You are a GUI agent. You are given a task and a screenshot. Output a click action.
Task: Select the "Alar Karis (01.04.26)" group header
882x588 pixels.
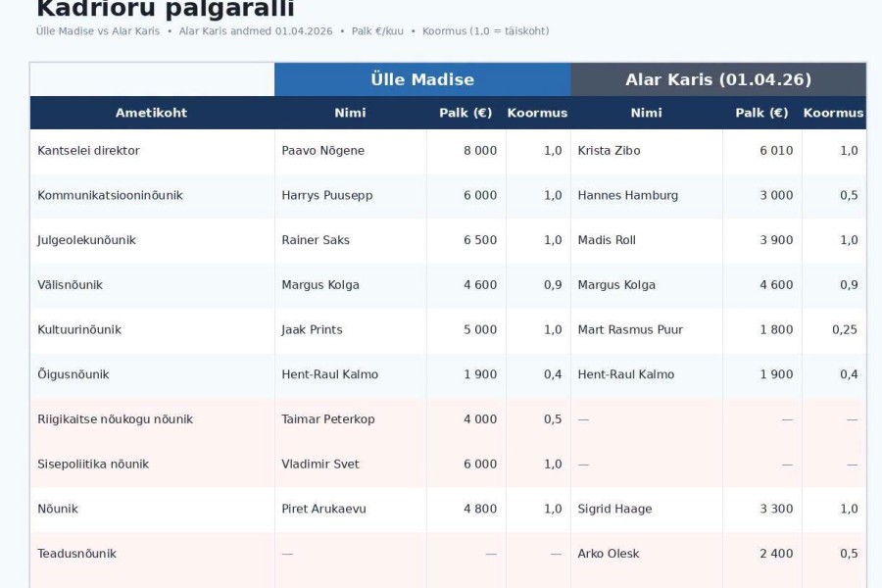click(718, 79)
